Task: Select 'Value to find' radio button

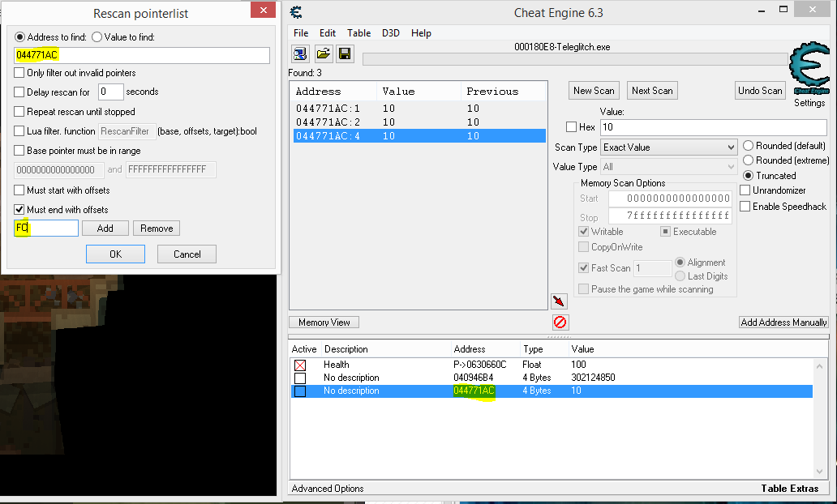Action: tap(97, 37)
